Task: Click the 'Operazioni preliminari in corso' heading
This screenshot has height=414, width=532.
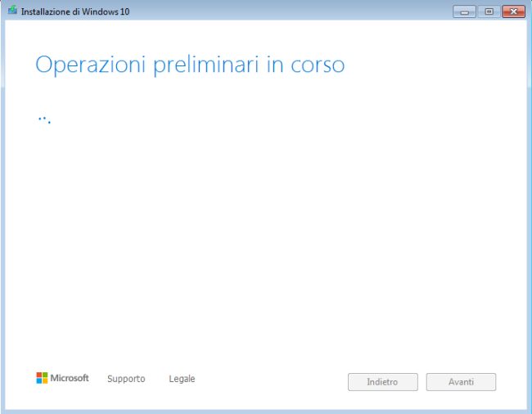Action: pos(190,65)
